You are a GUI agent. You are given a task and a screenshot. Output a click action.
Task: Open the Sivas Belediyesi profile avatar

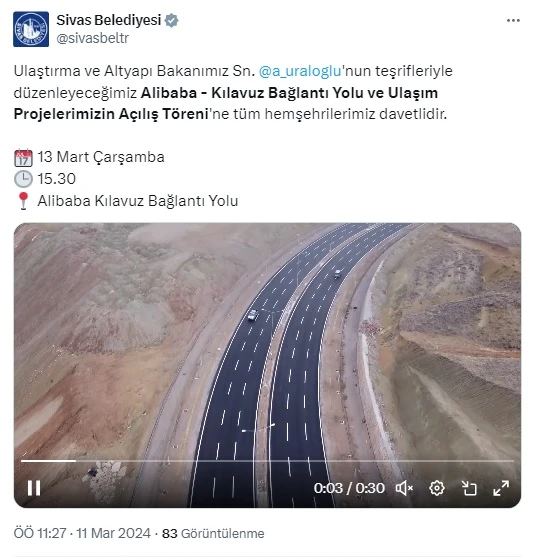click(x=31, y=29)
